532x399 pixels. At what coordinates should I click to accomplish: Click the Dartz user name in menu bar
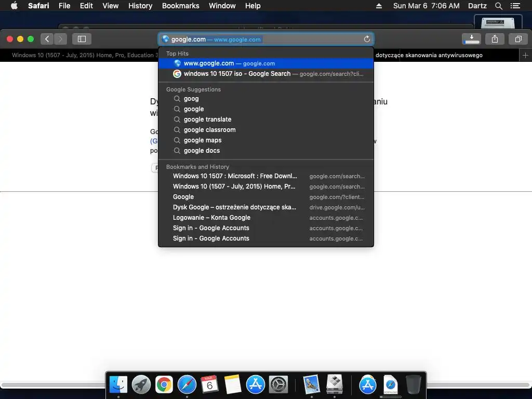point(477,6)
